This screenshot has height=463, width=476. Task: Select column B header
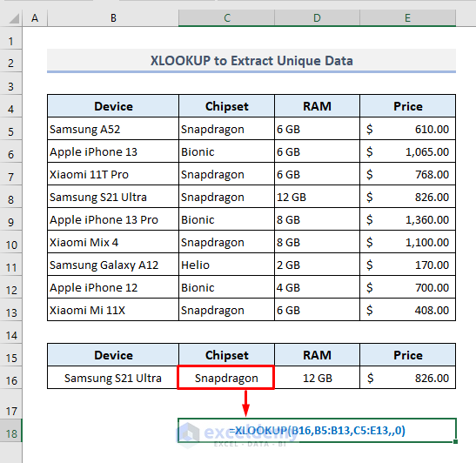113,18
